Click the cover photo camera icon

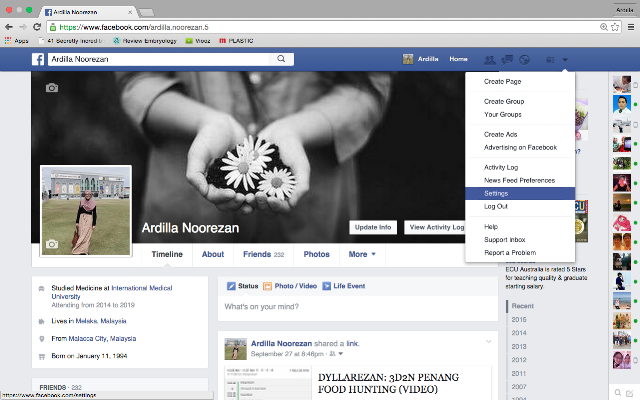[x=52, y=88]
